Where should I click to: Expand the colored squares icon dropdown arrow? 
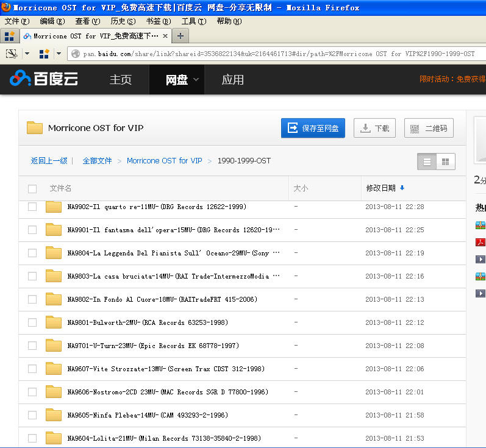point(59,54)
